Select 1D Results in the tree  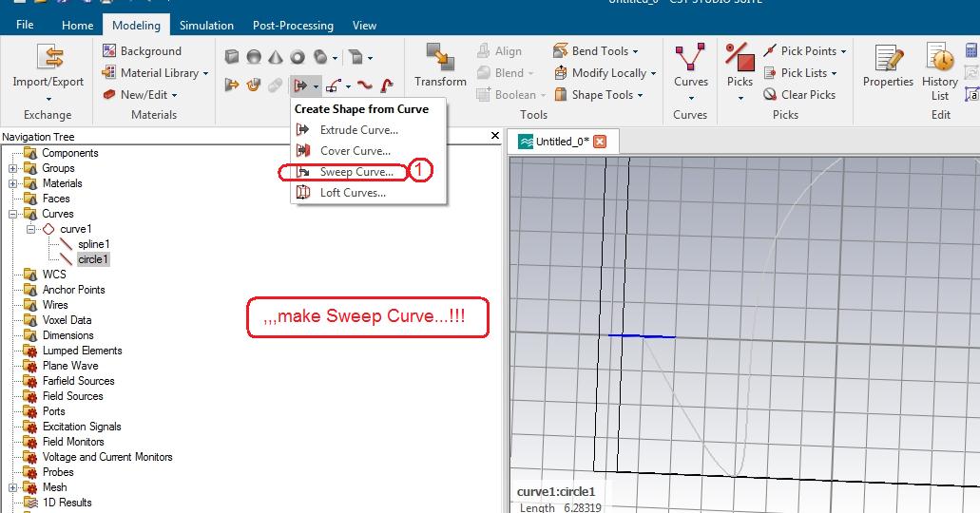(67, 503)
